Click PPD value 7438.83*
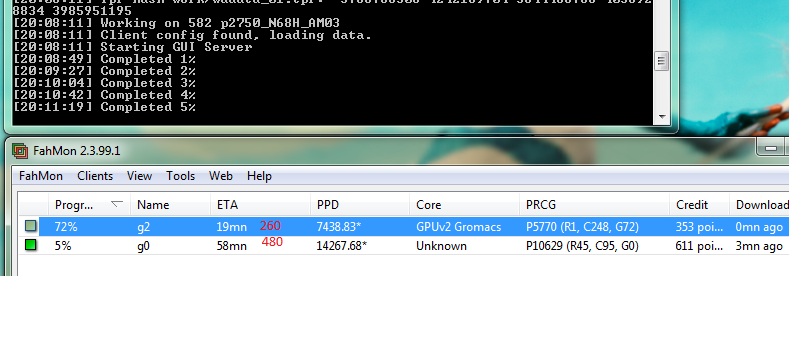Screen dimensions: 807x362 pyautogui.click(x=339, y=227)
